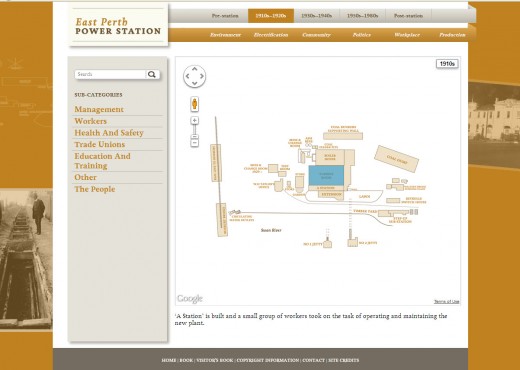Open the Site Credits footer link
This screenshot has width=520, height=370.
tap(344, 360)
